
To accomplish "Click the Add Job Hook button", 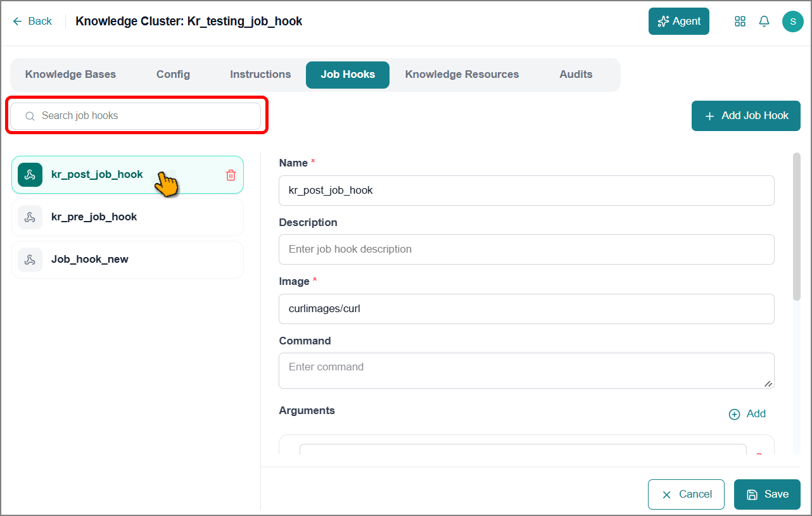I will (x=746, y=116).
